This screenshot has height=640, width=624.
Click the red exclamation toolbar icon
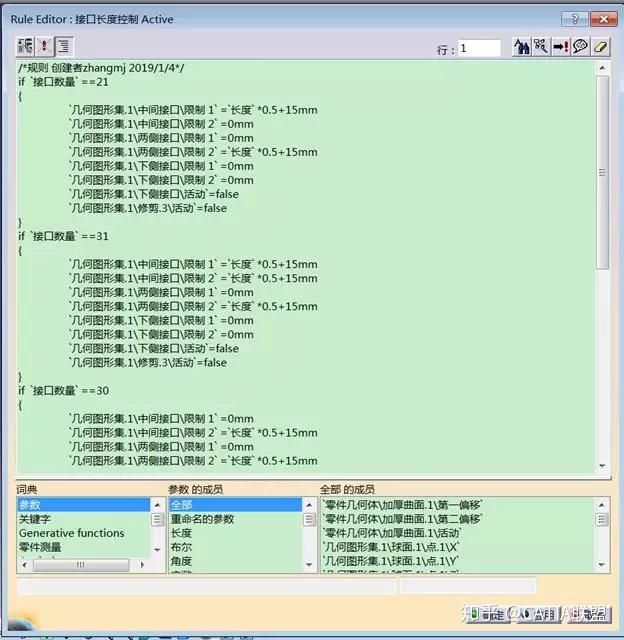click(44, 46)
